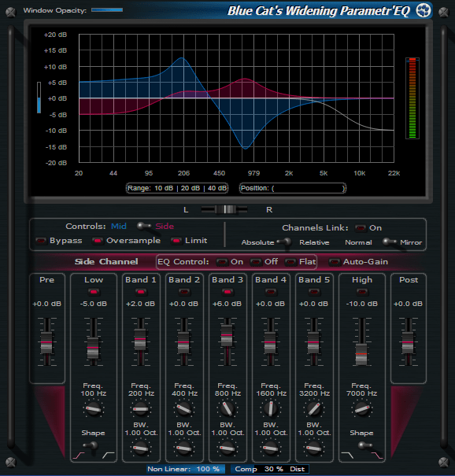
Task: Click the Band 2 bandwidth knob
Action: (x=184, y=448)
